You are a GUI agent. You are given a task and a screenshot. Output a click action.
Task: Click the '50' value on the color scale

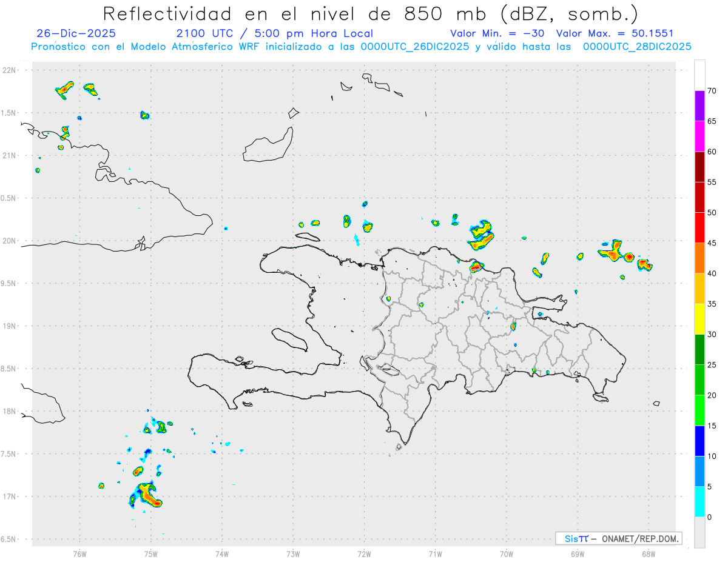pos(712,213)
